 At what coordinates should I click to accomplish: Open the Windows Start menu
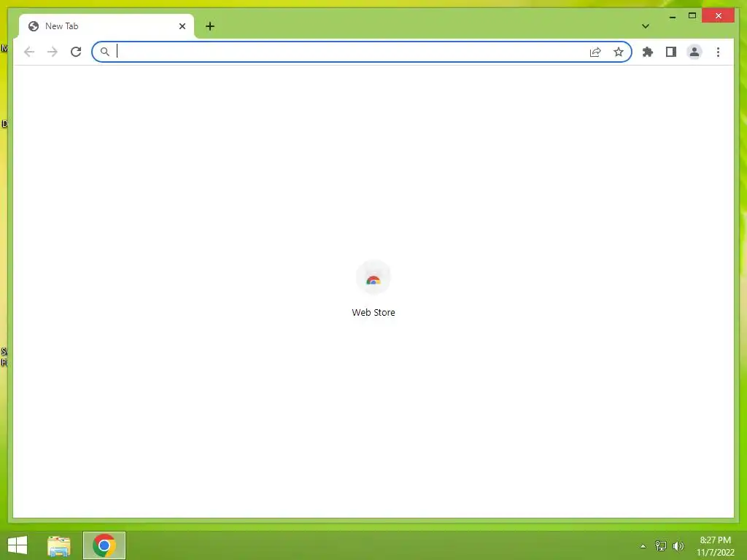pos(18,545)
